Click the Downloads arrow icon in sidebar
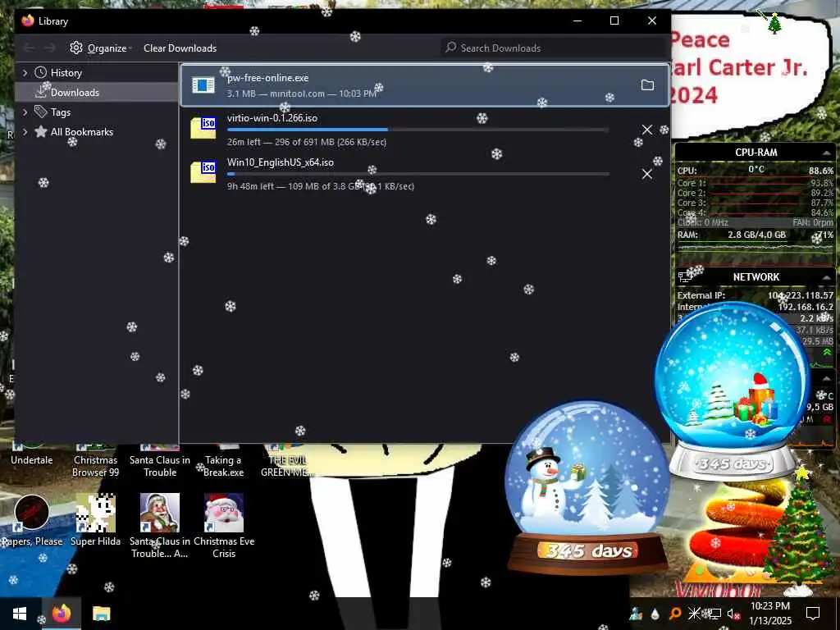840x630 pixels. click(41, 92)
